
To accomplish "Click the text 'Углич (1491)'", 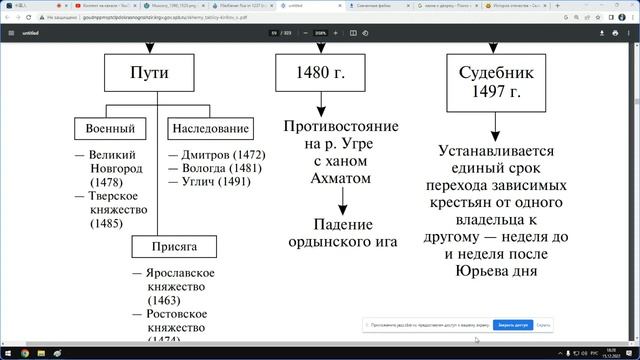I will tap(216, 182).
